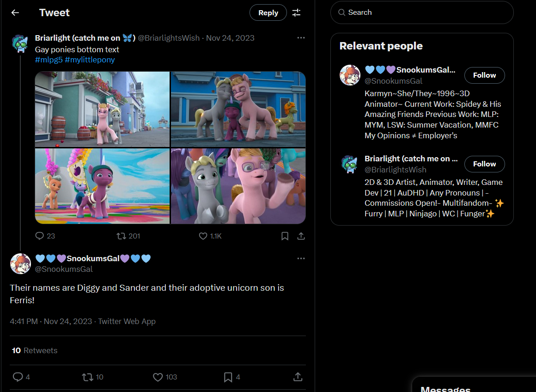Open reply filter settings icon
This screenshot has height=392, width=536.
point(296,12)
